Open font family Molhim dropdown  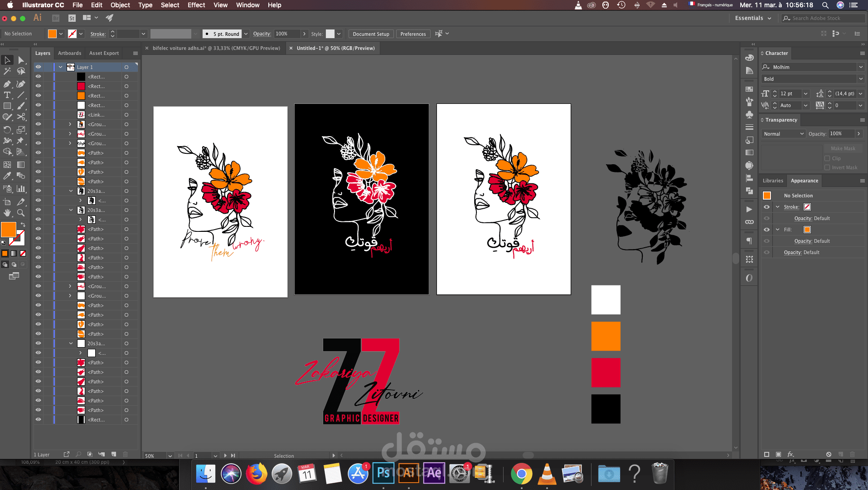[860, 67]
